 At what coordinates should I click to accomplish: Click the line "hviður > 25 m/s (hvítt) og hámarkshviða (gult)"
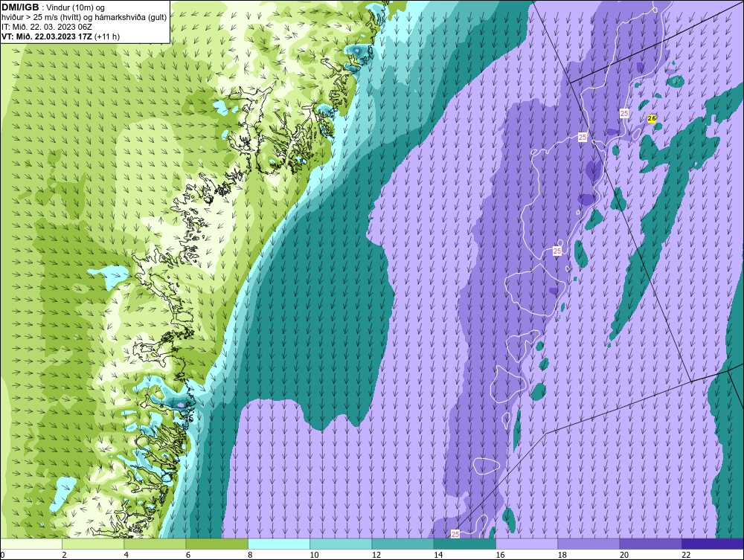click(x=84, y=18)
